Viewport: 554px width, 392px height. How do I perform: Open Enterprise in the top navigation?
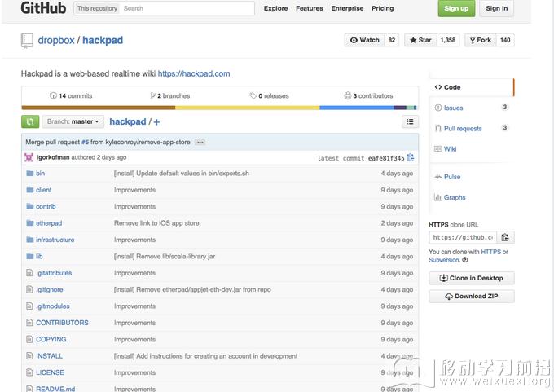(x=347, y=8)
